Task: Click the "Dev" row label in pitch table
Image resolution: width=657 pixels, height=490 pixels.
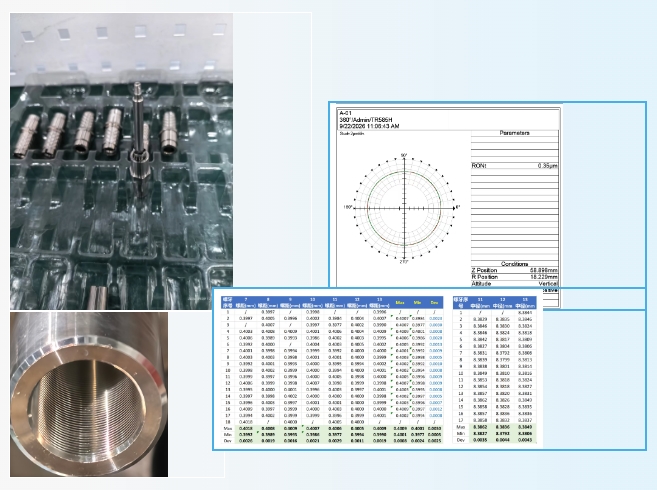Action: coord(228,441)
